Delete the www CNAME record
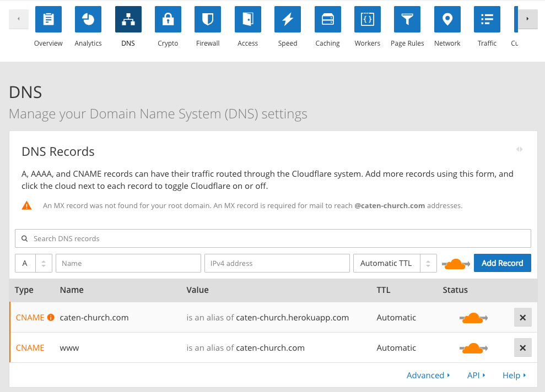Image resolution: width=545 pixels, height=392 pixels. [522, 348]
